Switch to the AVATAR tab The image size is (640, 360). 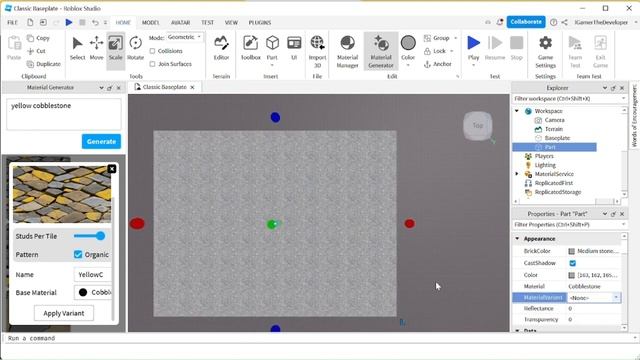pos(180,22)
